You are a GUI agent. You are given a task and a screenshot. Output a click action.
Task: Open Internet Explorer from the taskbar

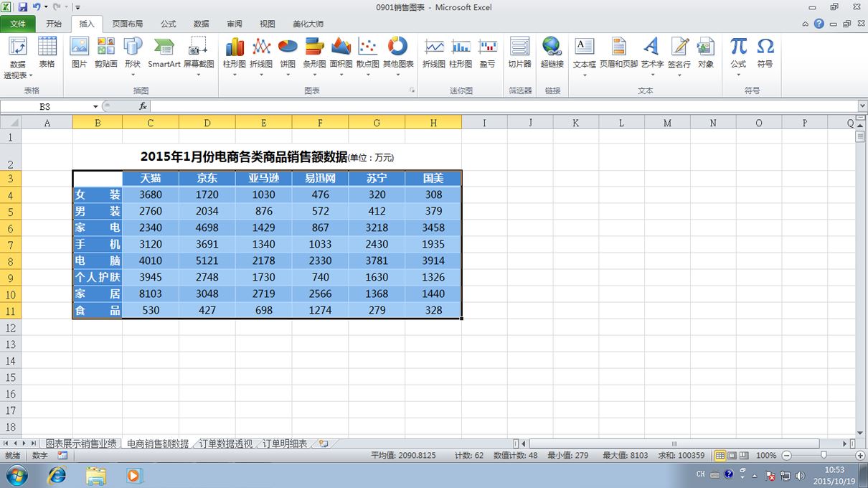(57, 475)
